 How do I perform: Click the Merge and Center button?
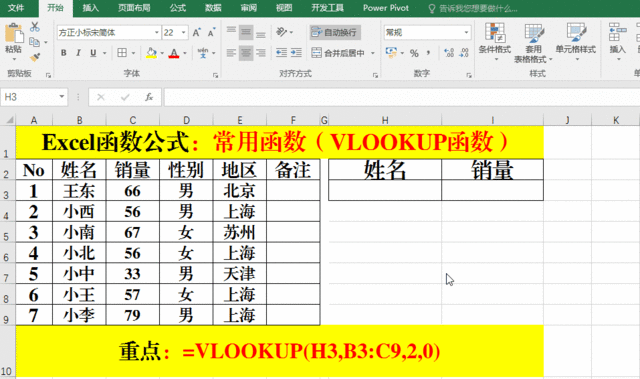338,53
